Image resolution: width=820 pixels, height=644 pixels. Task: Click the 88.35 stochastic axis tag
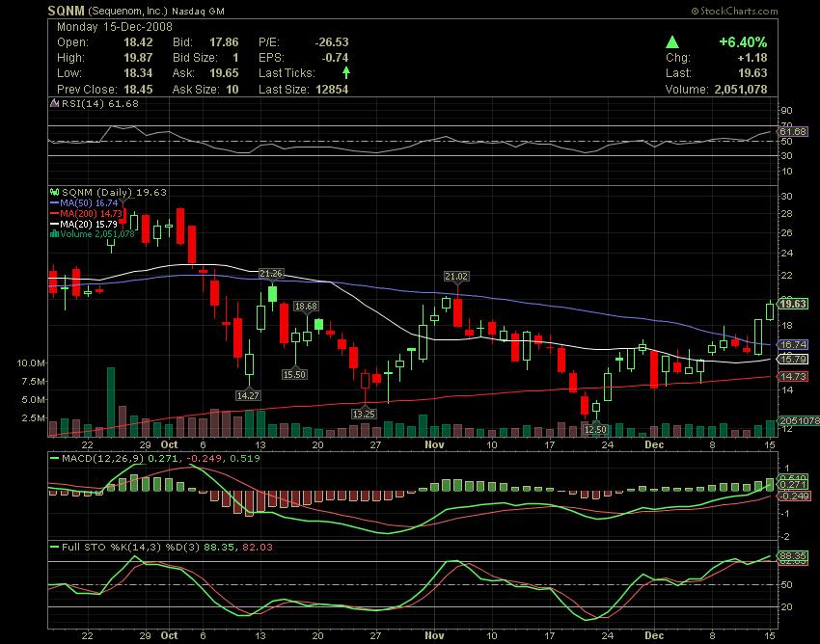point(793,555)
